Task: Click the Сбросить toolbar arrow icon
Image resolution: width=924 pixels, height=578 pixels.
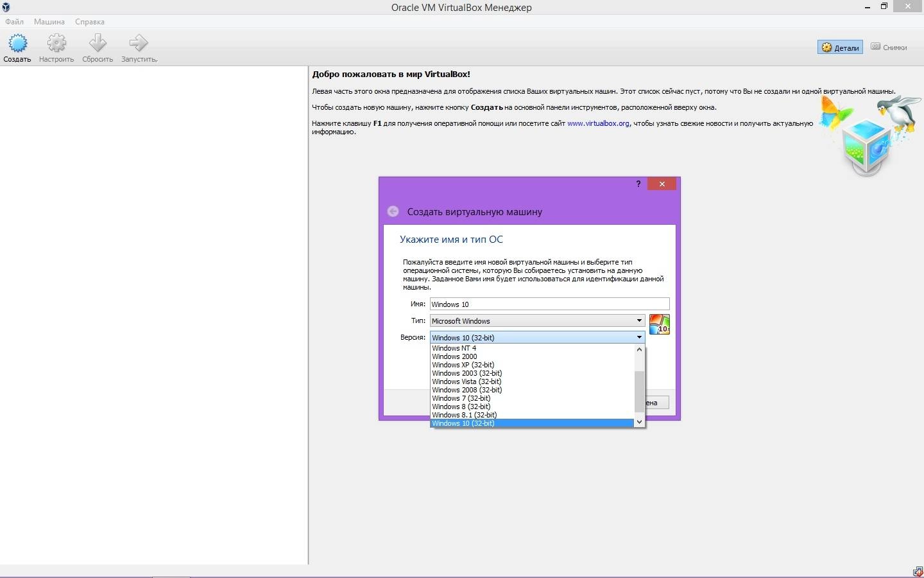Action: pyautogui.click(x=98, y=44)
